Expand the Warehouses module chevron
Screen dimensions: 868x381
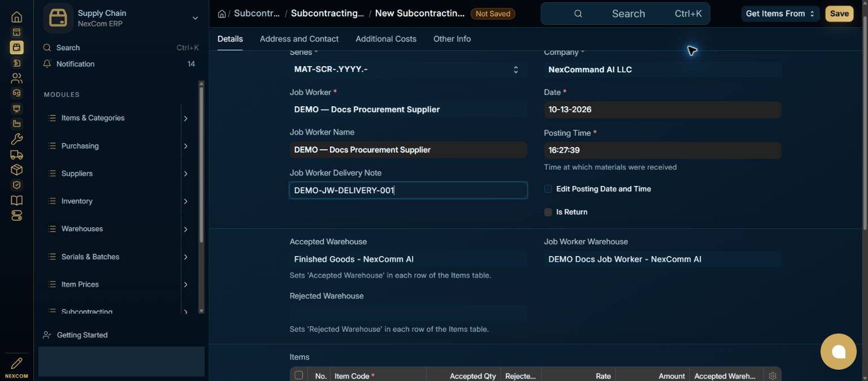[185, 229]
